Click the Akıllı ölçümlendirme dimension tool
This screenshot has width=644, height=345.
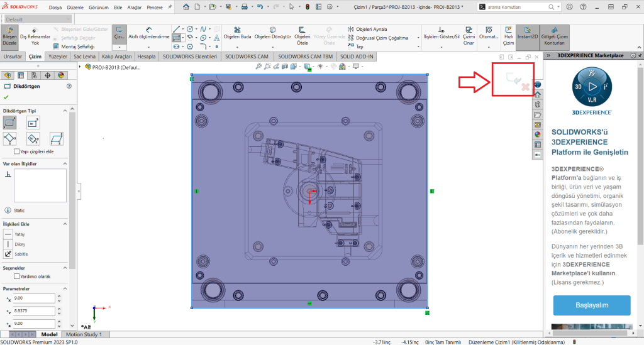coord(149,33)
